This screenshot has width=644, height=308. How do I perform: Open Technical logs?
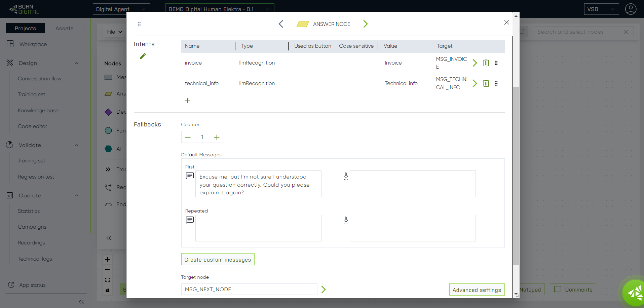35,259
